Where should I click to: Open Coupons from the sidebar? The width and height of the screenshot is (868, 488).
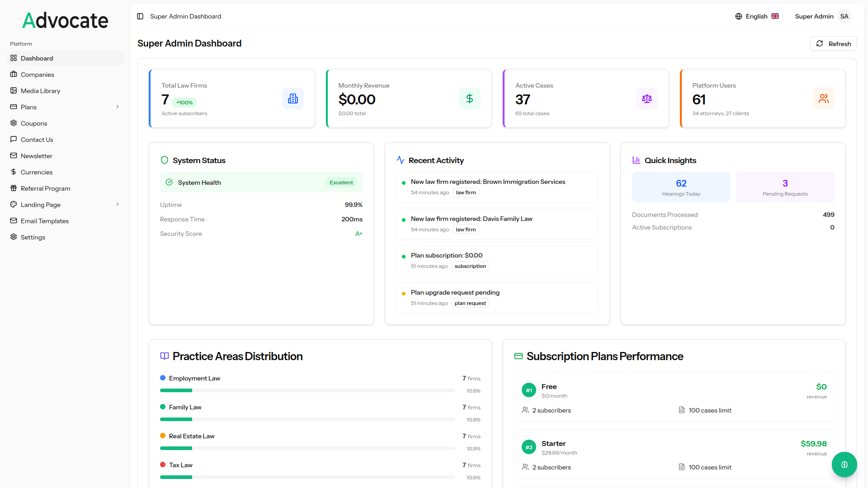pyautogui.click(x=33, y=123)
